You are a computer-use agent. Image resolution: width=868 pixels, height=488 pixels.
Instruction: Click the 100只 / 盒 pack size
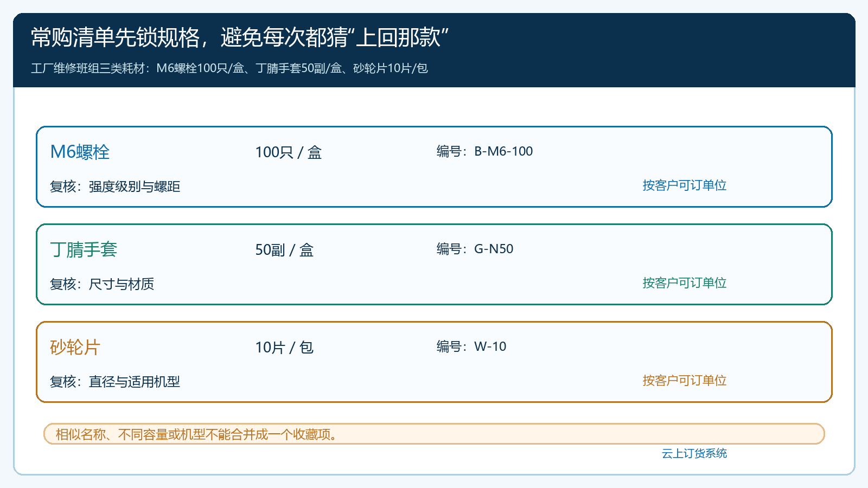(289, 152)
